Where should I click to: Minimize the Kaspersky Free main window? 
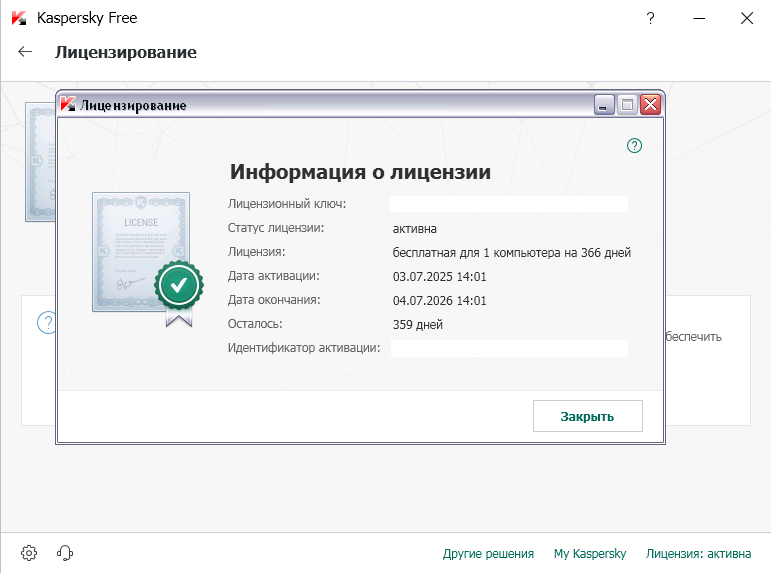click(698, 18)
